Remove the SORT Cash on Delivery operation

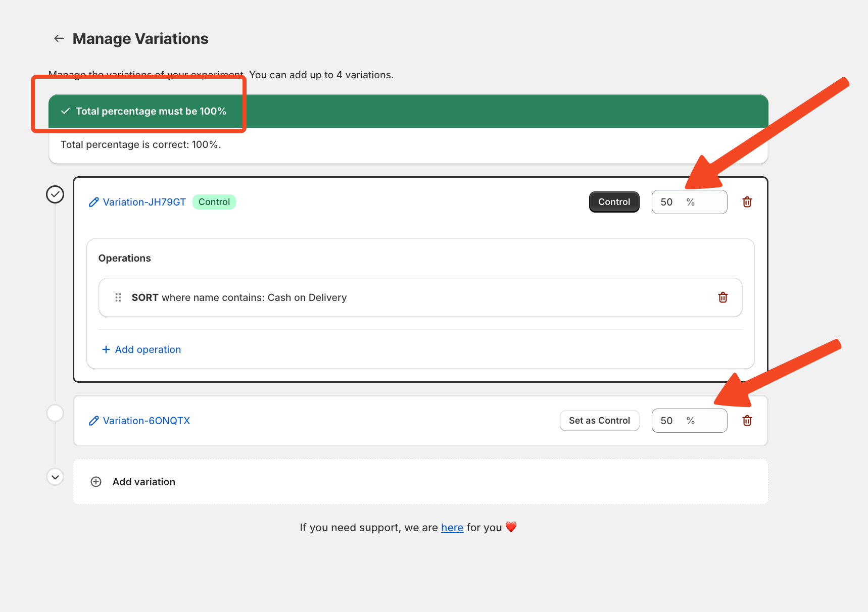point(722,297)
